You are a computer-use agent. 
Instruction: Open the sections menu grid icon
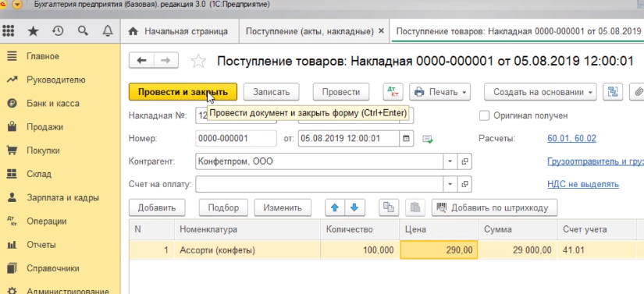[9, 31]
